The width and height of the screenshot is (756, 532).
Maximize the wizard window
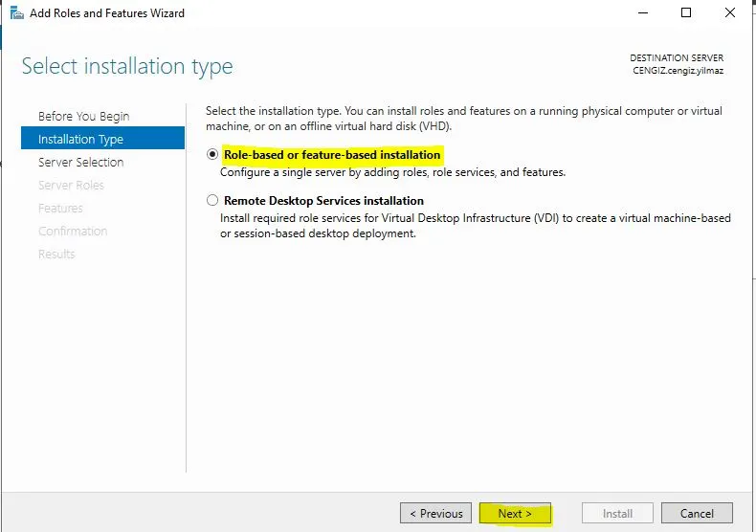coord(686,13)
